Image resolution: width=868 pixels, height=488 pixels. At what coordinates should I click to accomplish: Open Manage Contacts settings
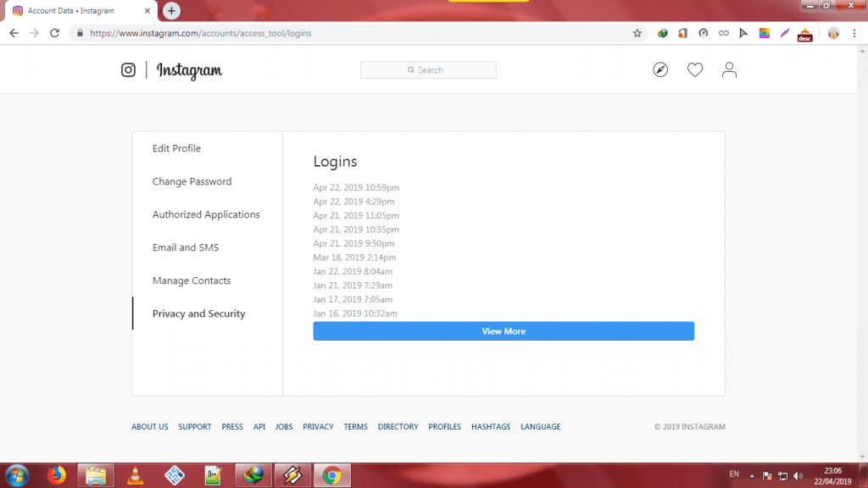click(x=192, y=280)
